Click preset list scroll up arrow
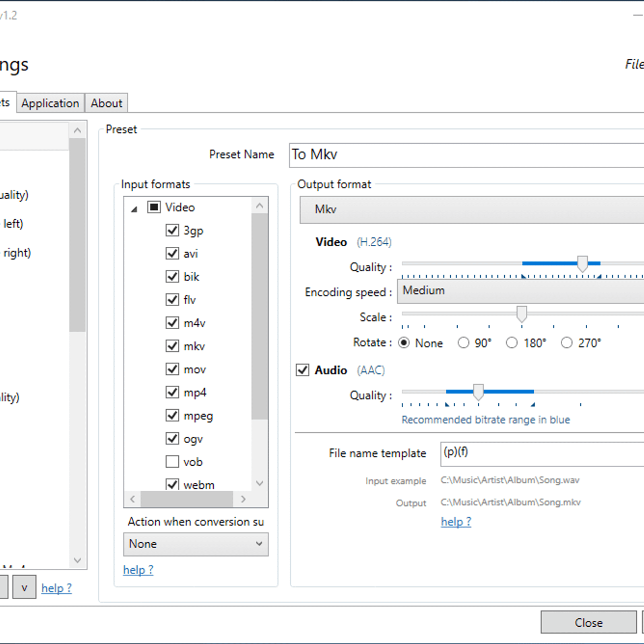The height and width of the screenshot is (644, 644). (x=78, y=130)
